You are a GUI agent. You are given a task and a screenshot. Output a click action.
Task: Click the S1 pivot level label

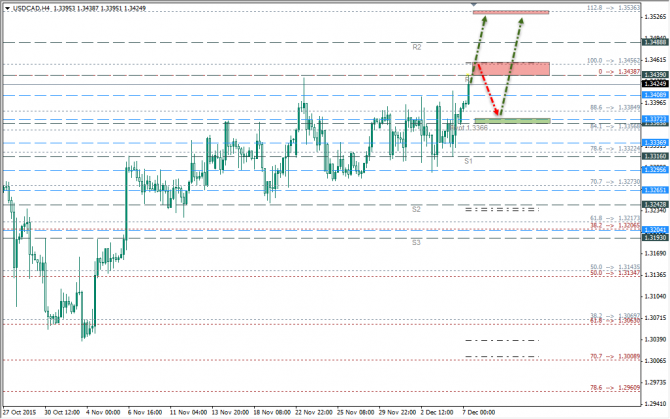pyautogui.click(x=468, y=160)
